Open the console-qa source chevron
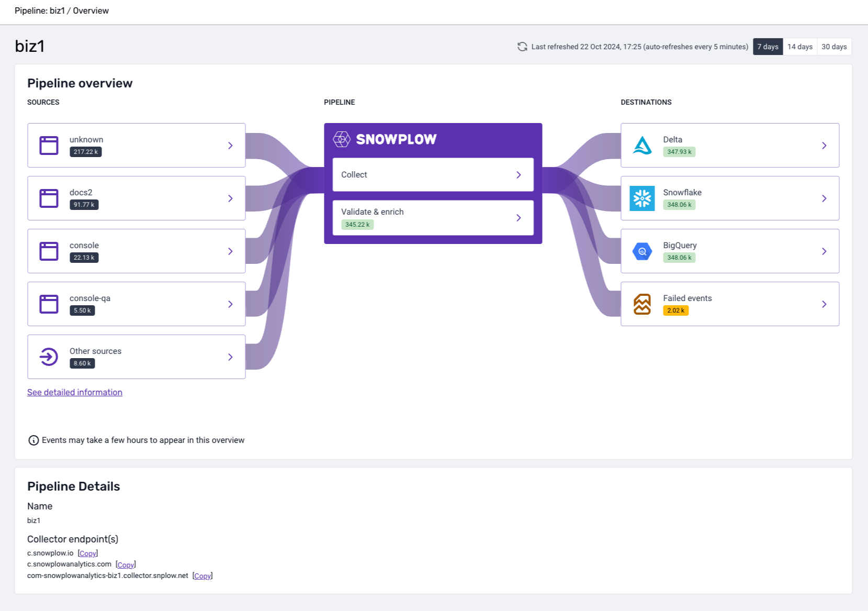 click(x=230, y=304)
